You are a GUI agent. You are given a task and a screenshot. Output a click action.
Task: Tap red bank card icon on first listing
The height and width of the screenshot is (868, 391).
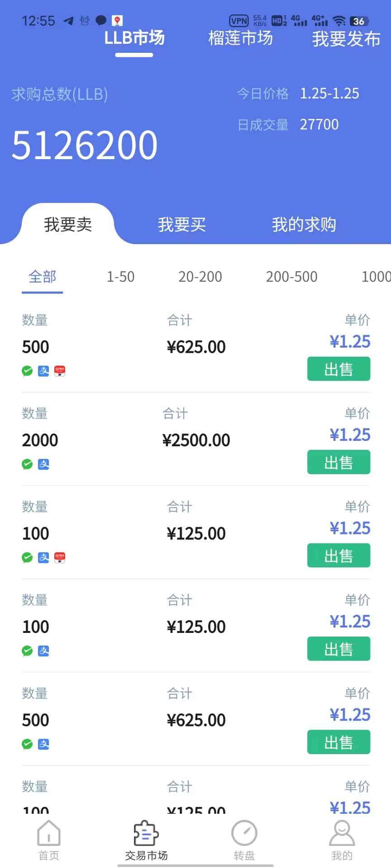pyautogui.click(x=60, y=371)
